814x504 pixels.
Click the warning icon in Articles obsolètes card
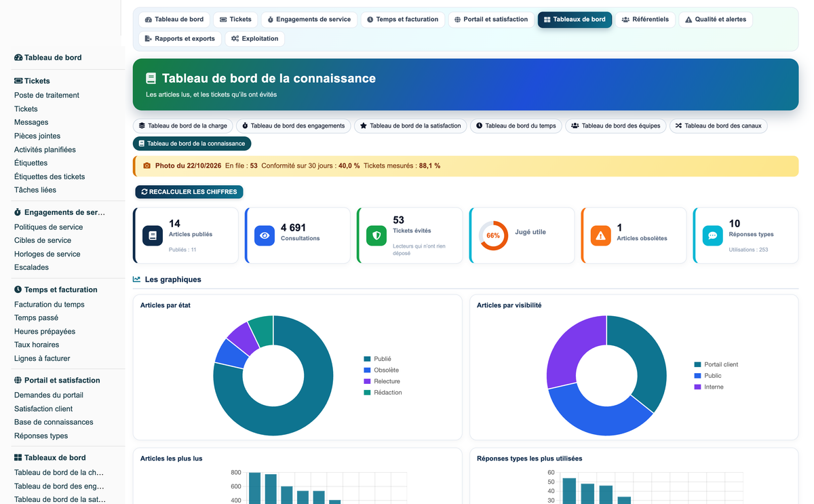point(600,235)
